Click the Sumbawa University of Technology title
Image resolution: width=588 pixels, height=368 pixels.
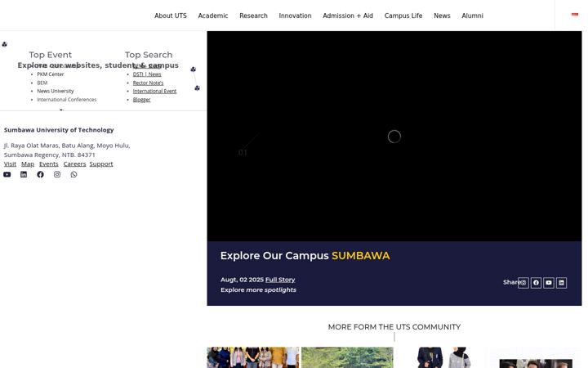click(59, 130)
